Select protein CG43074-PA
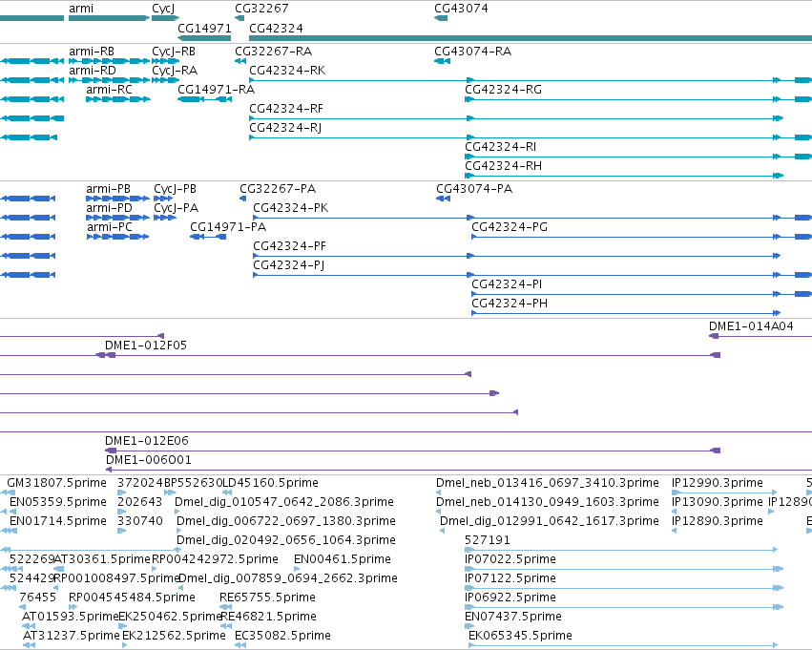Screen dimensions: 812x650 pos(474,189)
